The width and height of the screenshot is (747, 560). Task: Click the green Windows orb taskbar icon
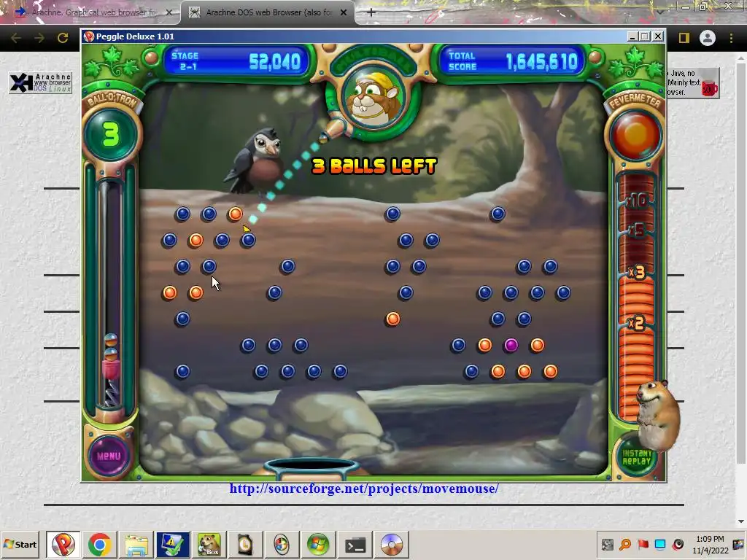coord(318,544)
